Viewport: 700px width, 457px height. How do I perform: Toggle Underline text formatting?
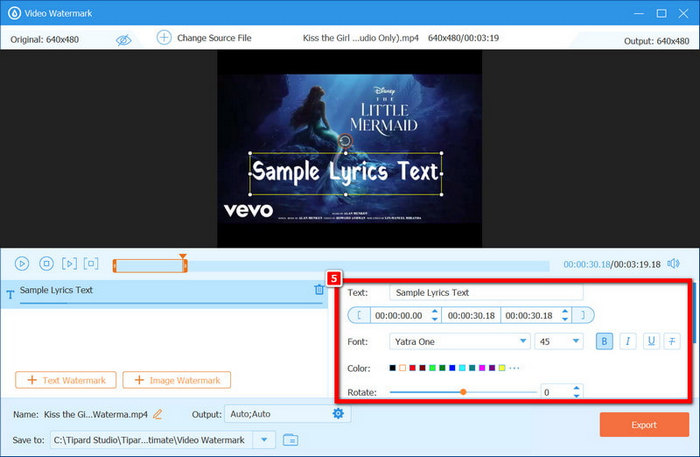coord(651,341)
